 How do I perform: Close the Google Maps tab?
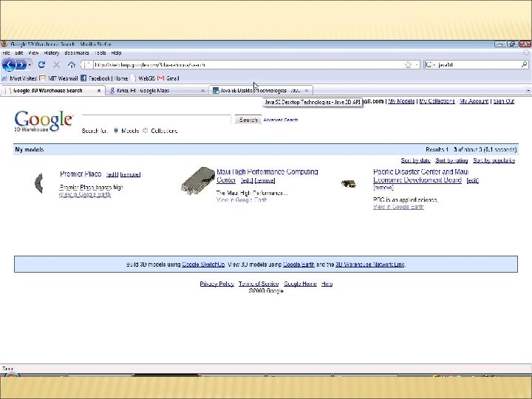point(202,91)
